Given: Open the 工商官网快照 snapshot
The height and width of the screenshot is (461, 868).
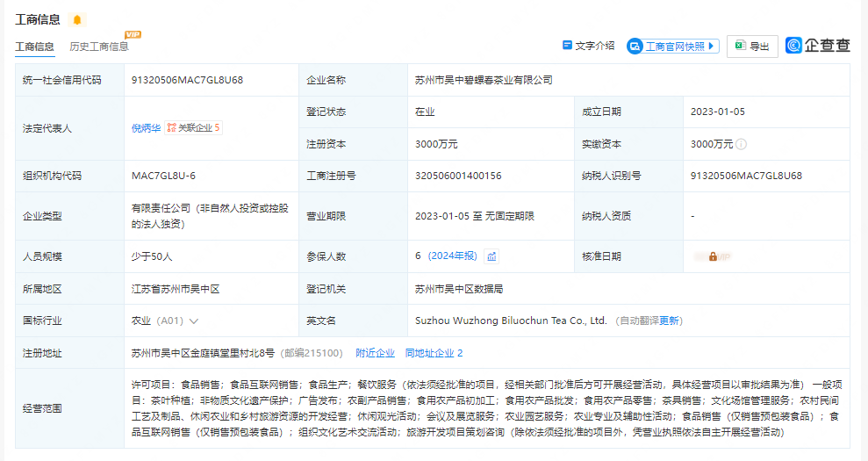Looking at the screenshot, I should click(673, 47).
